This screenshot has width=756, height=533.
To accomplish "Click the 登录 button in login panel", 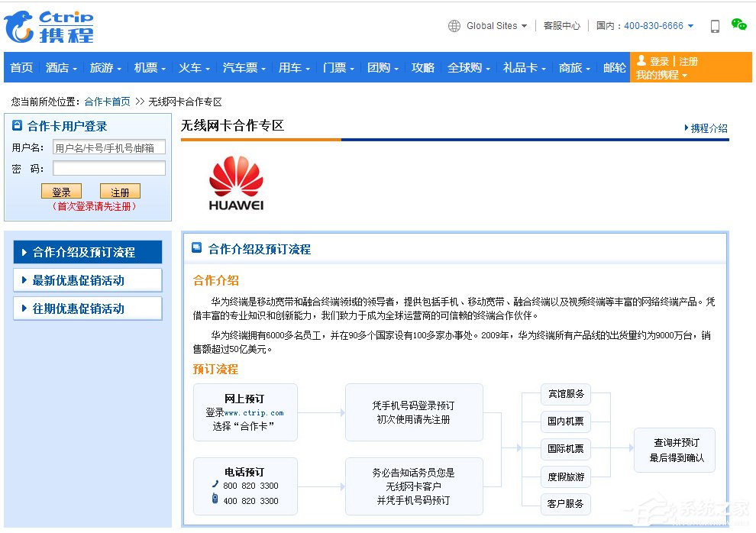I will (61, 192).
